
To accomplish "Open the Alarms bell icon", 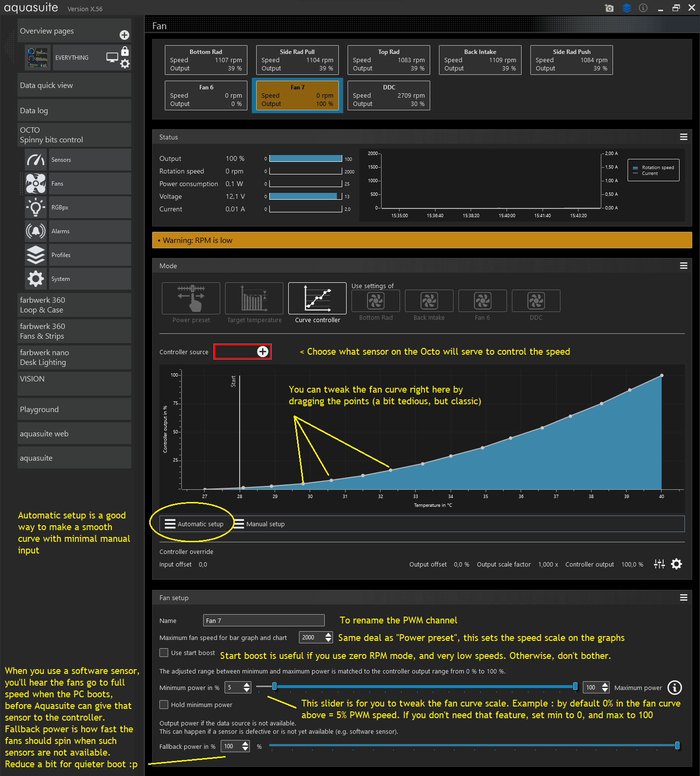I will tap(36, 231).
